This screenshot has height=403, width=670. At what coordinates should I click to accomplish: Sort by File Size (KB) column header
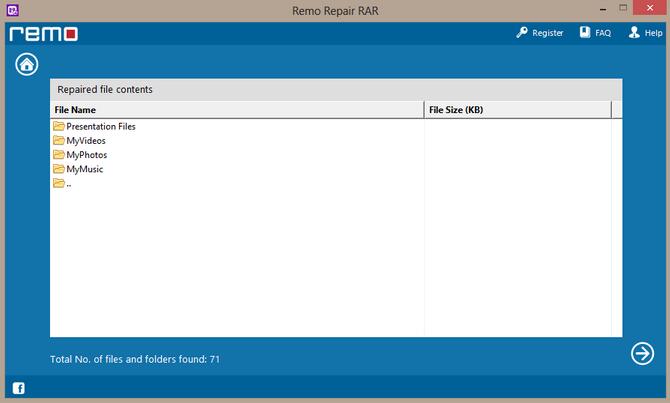[x=518, y=110]
